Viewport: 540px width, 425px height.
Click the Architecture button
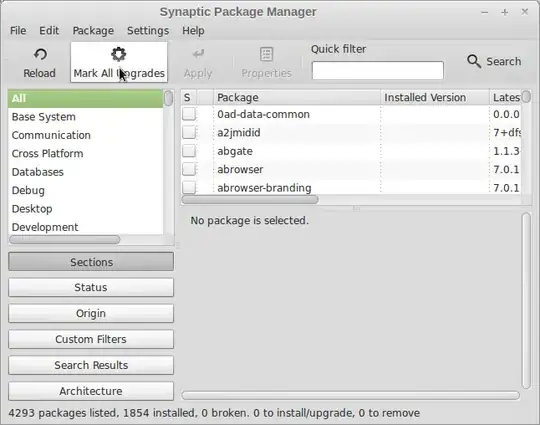(x=91, y=391)
